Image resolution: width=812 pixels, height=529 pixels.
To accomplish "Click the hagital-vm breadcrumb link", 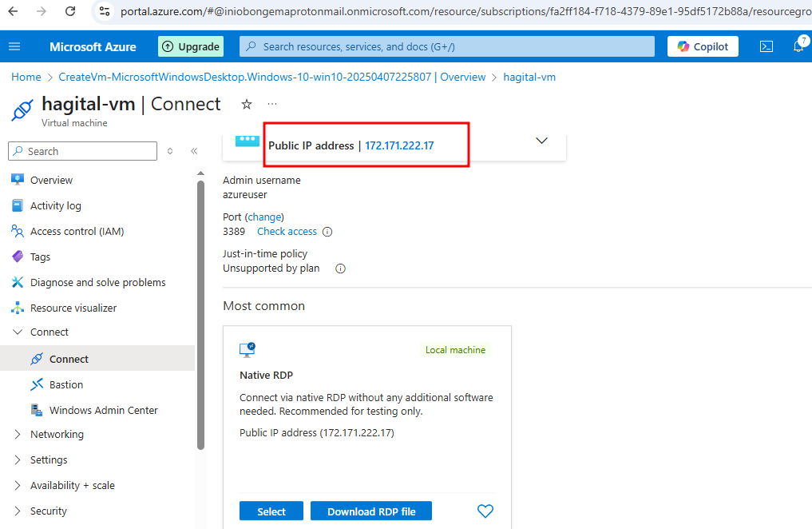I will click(529, 78).
